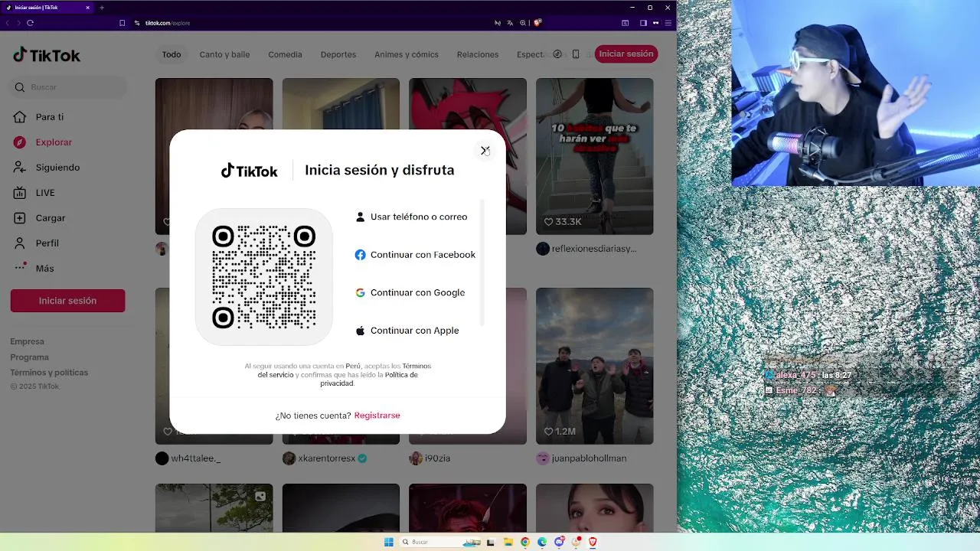Reload the browser page
980x551 pixels.
[30, 23]
